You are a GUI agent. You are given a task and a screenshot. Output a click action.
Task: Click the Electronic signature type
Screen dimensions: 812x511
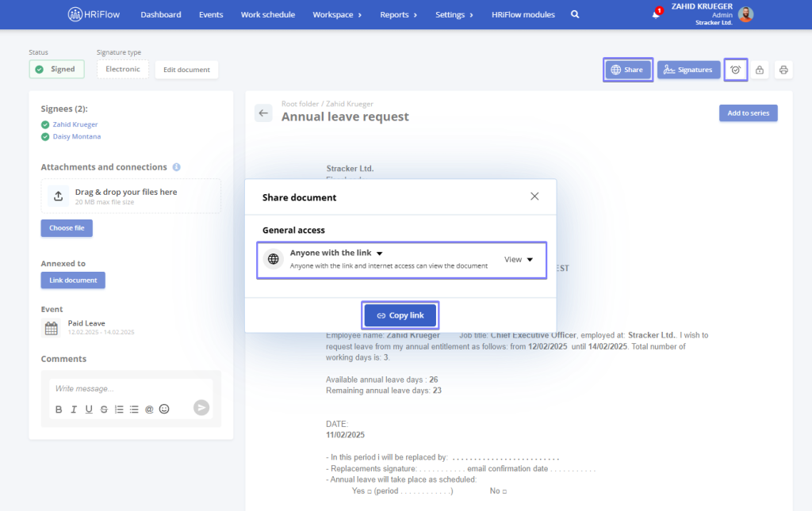coord(123,69)
